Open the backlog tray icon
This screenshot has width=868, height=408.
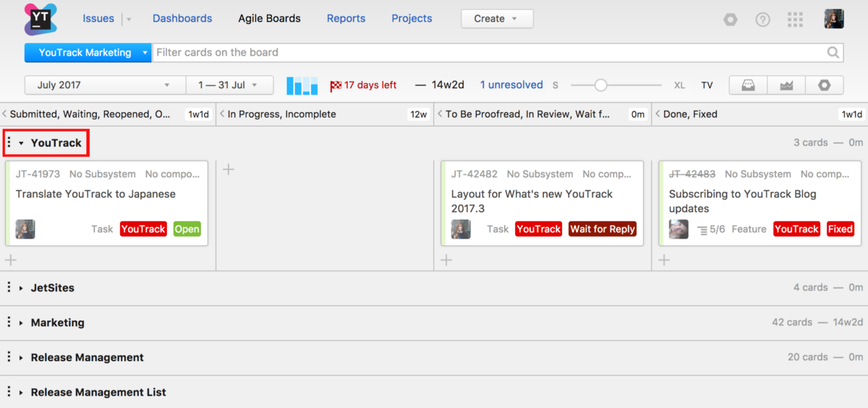pos(748,85)
